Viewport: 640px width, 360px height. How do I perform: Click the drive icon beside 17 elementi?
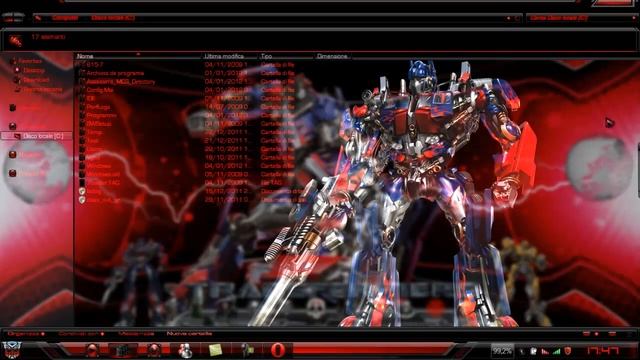[x=16, y=40]
